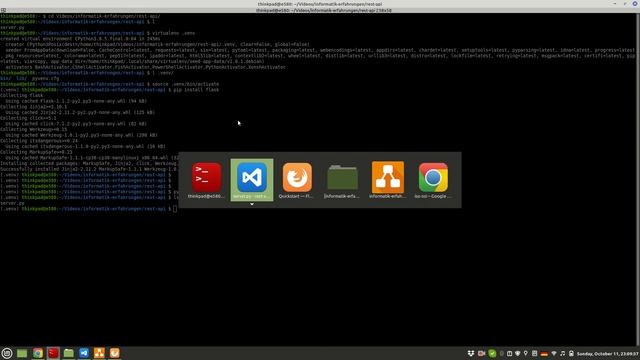Switch to the file manager folder window
This screenshot has width=640, height=360.
click(342, 180)
